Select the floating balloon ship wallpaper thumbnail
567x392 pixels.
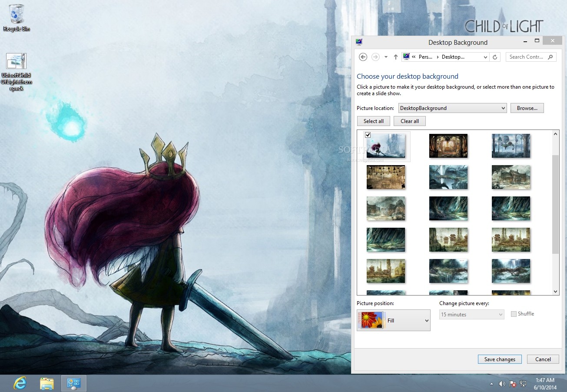[511, 146]
